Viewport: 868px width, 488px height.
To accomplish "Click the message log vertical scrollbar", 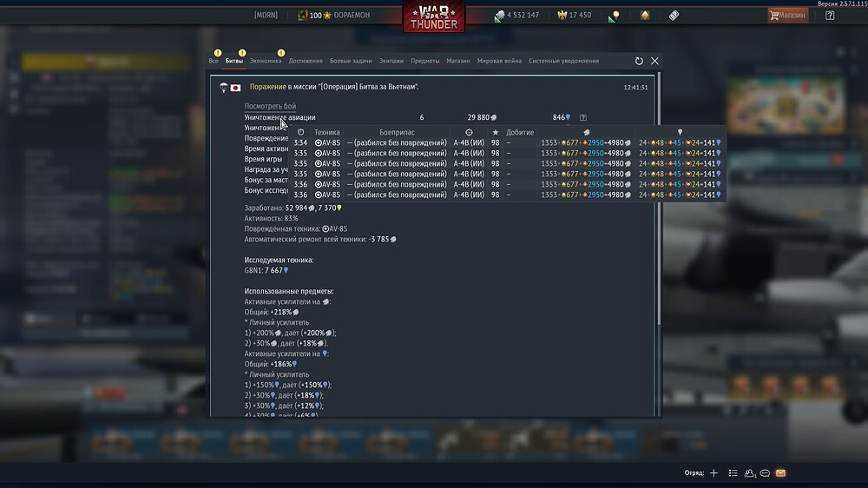I will point(658,200).
